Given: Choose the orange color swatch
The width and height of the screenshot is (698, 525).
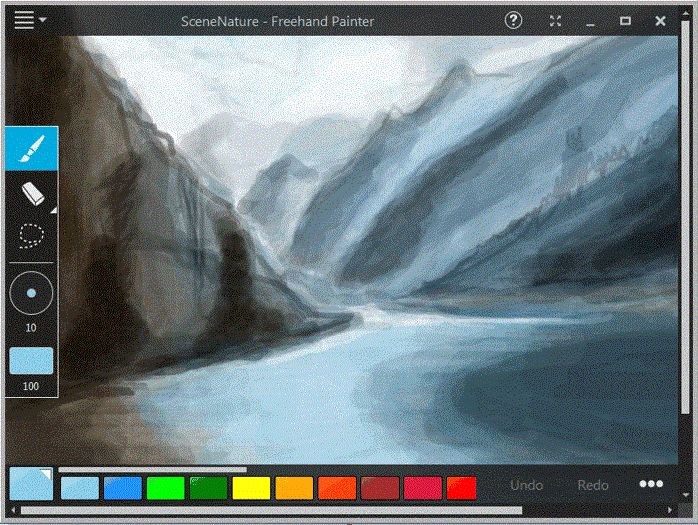Looking at the screenshot, I should click(x=294, y=488).
